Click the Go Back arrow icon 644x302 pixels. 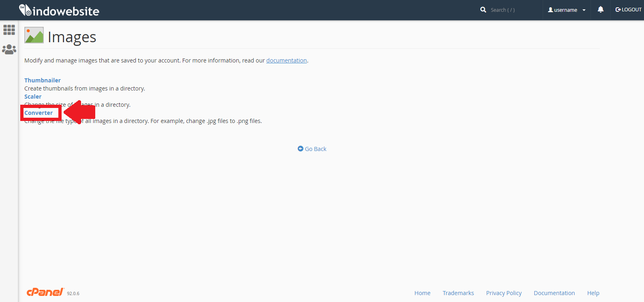point(300,149)
